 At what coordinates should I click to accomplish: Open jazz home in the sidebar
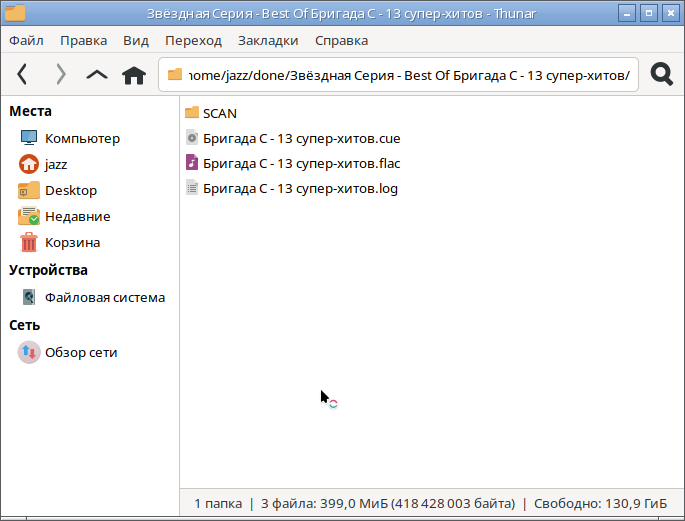coord(56,165)
